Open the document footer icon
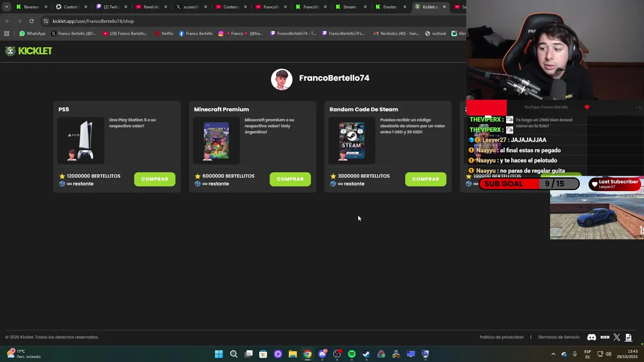 [x=629, y=337]
